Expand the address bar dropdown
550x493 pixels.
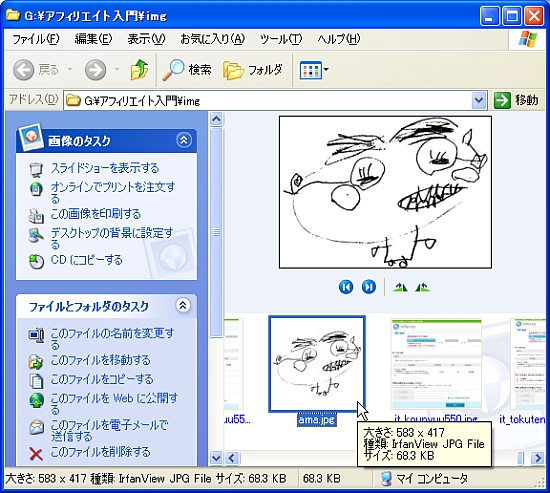pos(479,101)
